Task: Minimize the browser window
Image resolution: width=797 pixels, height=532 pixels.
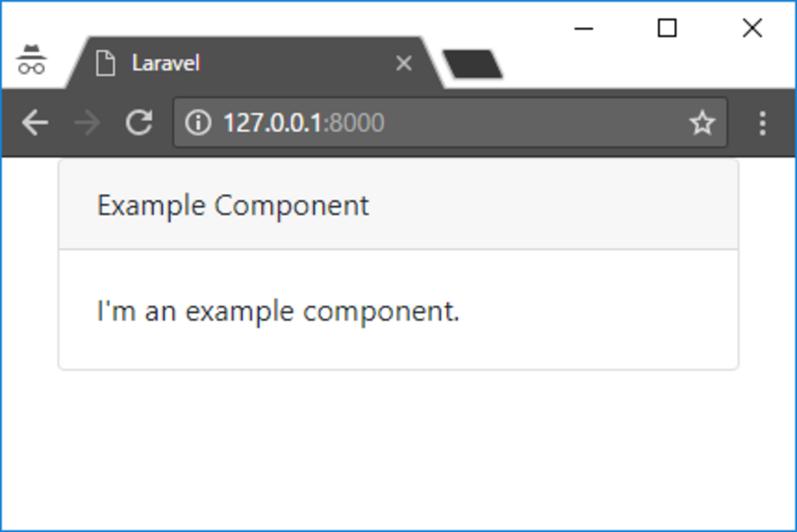Action: tap(584, 28)
